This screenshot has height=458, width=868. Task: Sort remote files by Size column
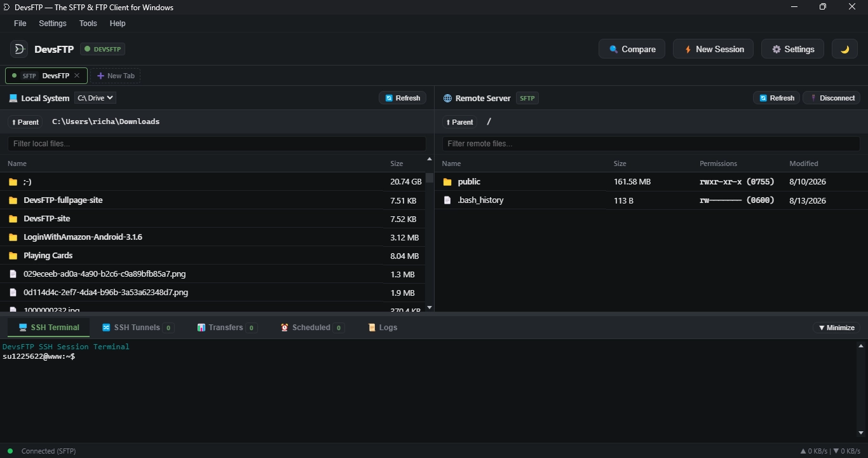coord(620,163)
